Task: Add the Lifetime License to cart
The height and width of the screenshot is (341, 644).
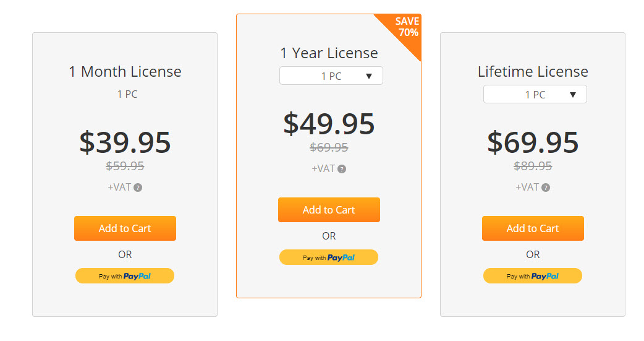Action: pos(533,228)
